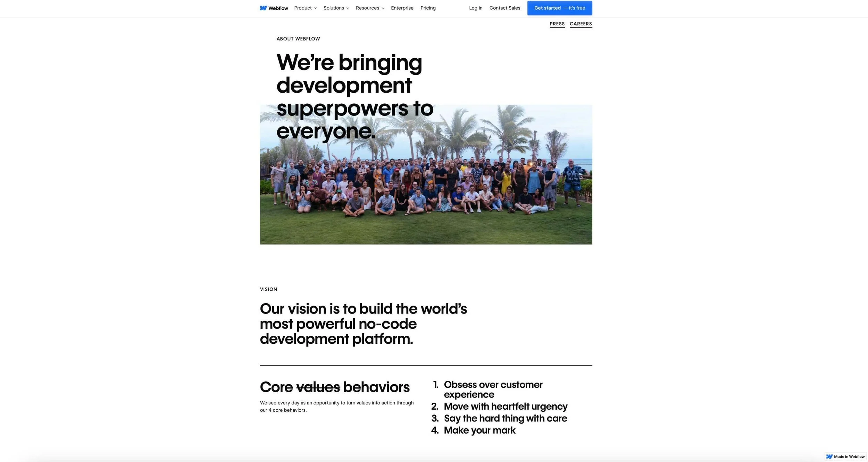Viewport: 868px width, 462px height.
Task: Click the ABOUT WEBFLOW label
Action: pos(298,39)
